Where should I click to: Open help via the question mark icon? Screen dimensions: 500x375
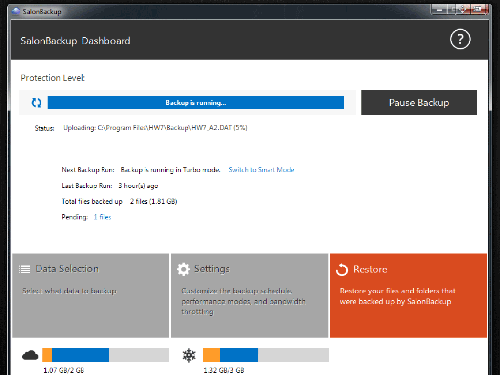tap(460, 39)
